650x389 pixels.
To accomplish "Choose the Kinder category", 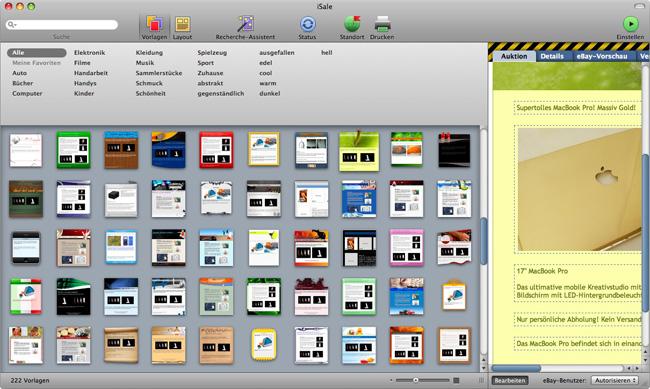I will coord(84,94).
